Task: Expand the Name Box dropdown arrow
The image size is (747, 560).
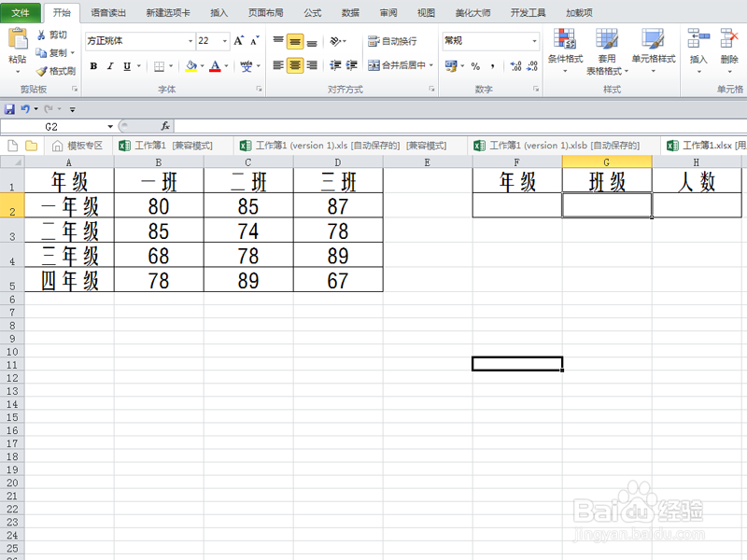Action: click(110, 127)
